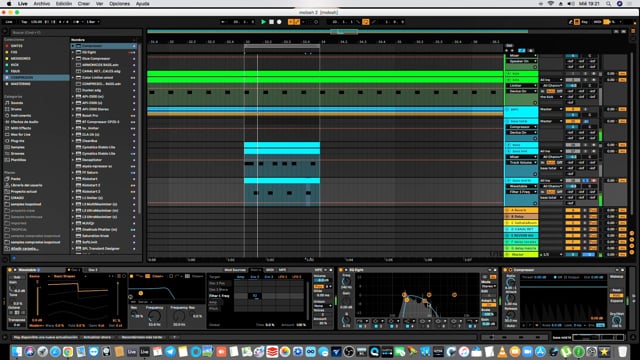Open the Limiter device chooser
The image size is (640, 360).
coord(522,85)
